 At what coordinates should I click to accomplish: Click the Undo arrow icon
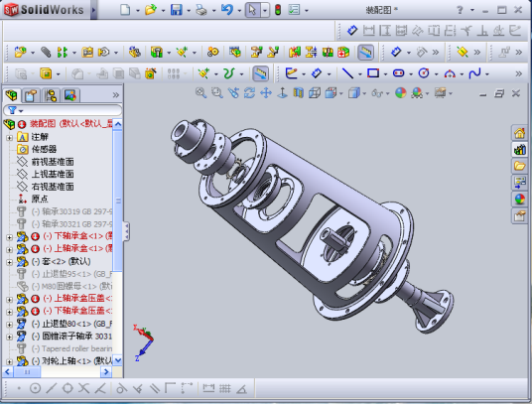click(226, 10)
